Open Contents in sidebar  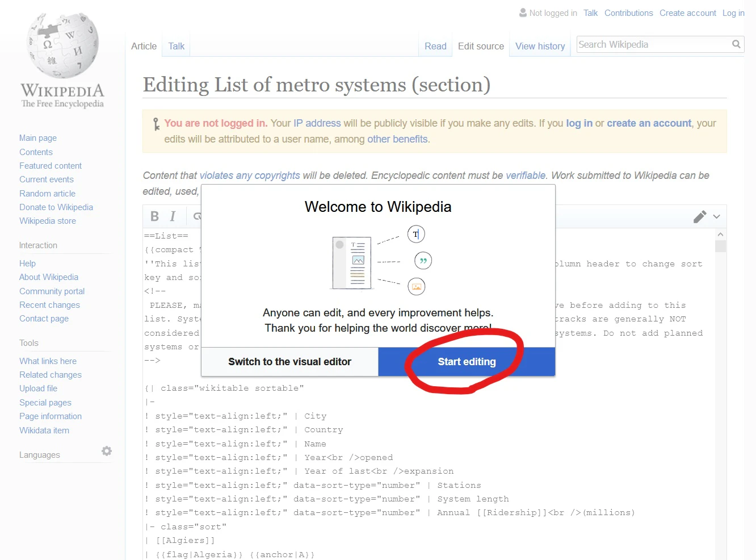(36, 152)
